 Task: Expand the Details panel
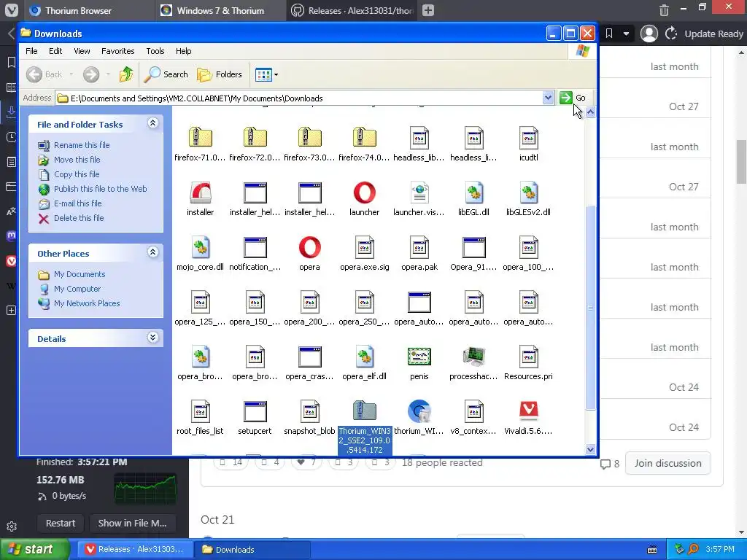tap(152, 338)
